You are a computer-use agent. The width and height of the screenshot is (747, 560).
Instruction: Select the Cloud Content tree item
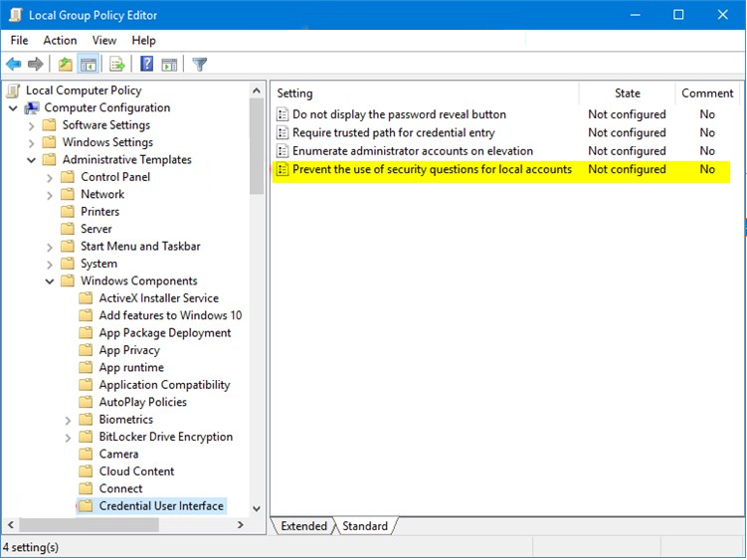coord(136,471)
